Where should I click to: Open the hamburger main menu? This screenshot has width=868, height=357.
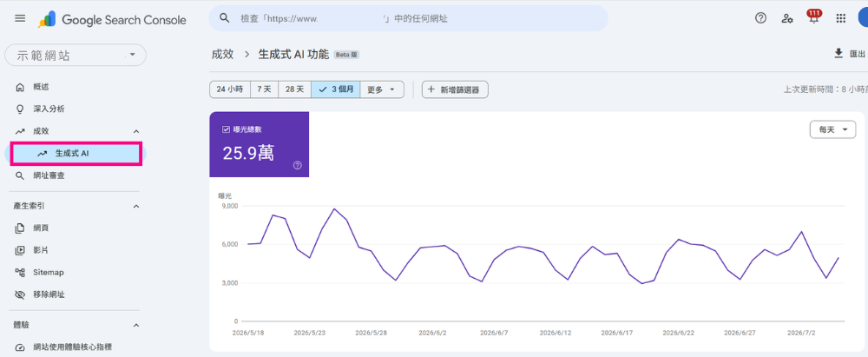tap(20, 18)
